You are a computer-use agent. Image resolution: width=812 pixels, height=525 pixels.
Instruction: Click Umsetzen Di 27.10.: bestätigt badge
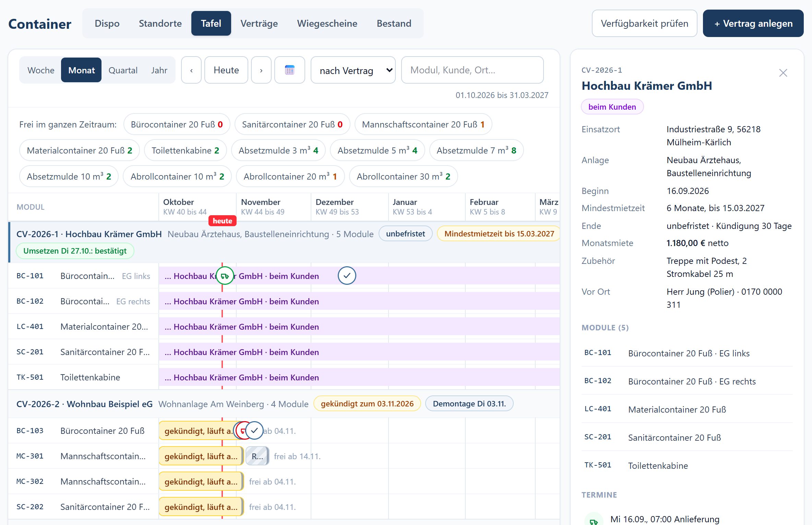[x=75, y=251]
